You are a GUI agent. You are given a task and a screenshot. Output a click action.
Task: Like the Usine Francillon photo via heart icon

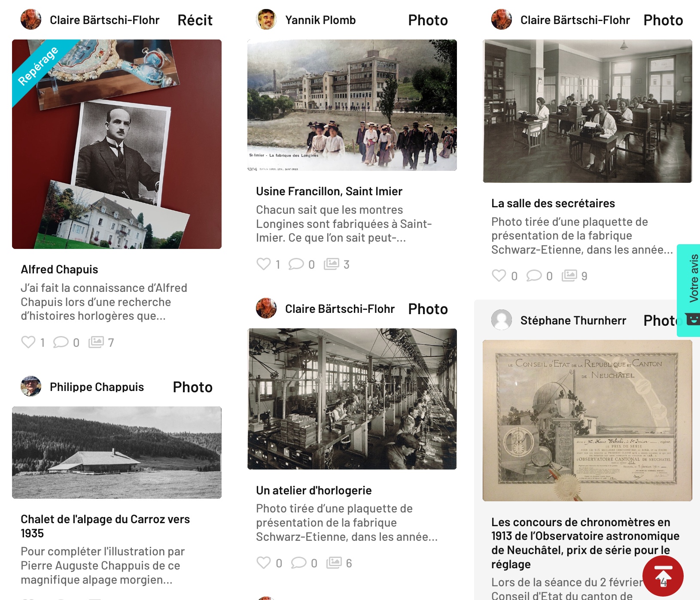(x=263, y=264)
